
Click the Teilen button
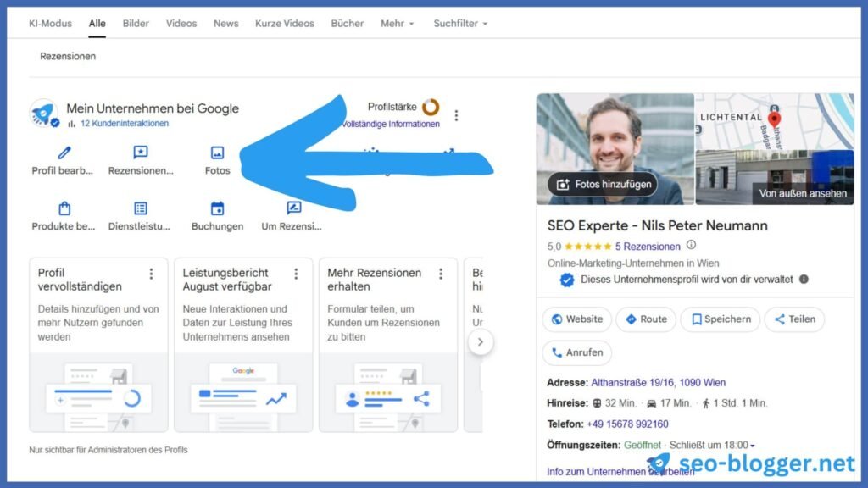point(794,319)
